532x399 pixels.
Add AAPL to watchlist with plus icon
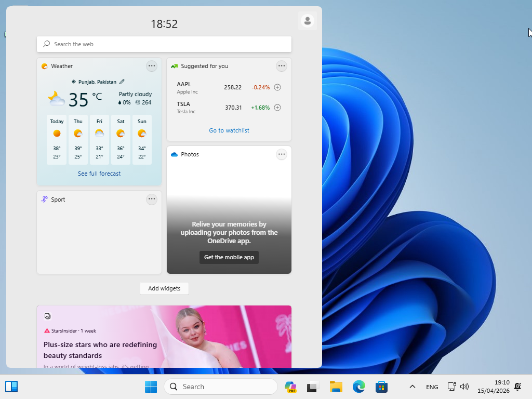tap(277, 87)
